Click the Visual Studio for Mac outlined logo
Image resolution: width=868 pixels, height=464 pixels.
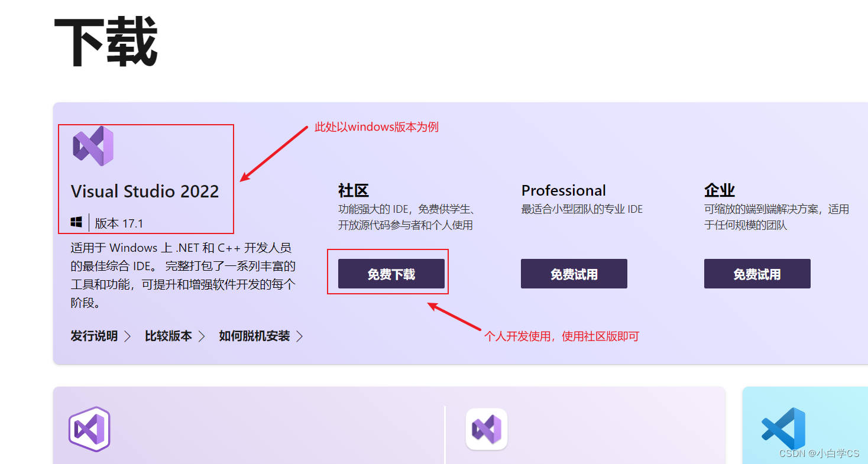coord(89,429)
